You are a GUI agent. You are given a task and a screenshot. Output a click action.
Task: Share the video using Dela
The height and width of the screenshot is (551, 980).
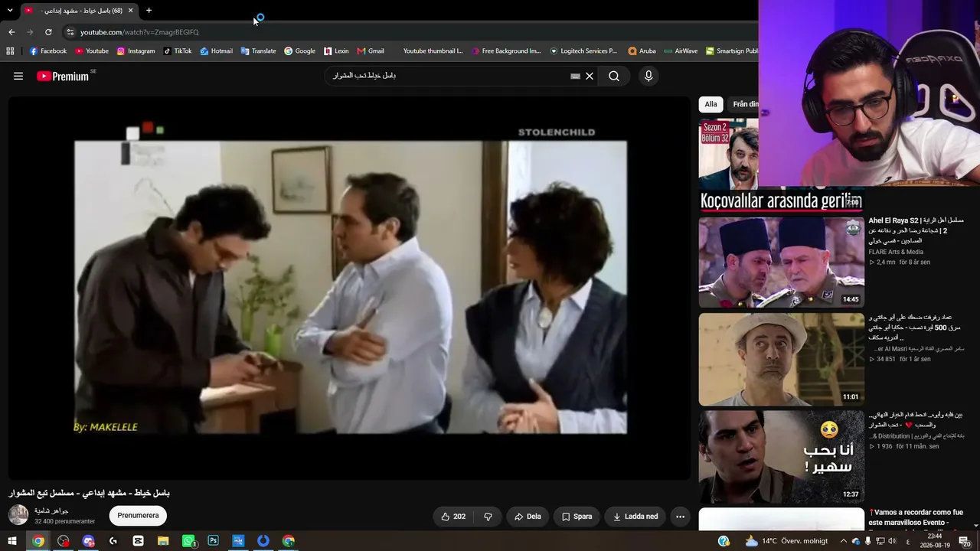point(528,517)
